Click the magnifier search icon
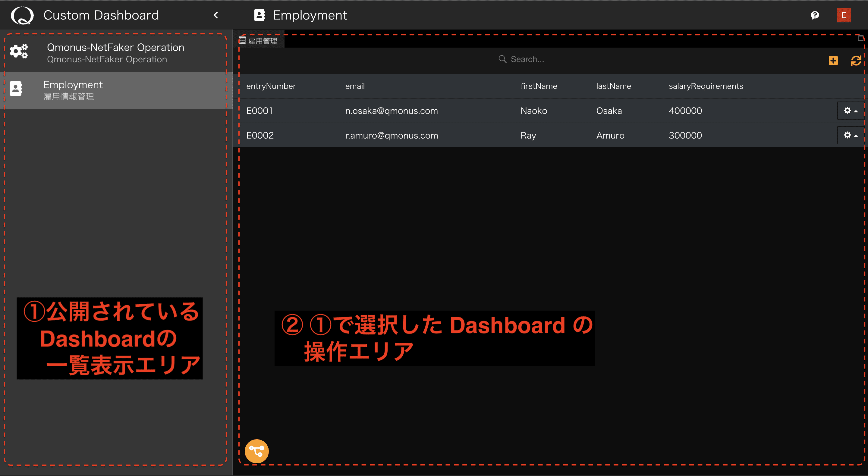Screen dimensions: 868x476 tap(502, 59)
